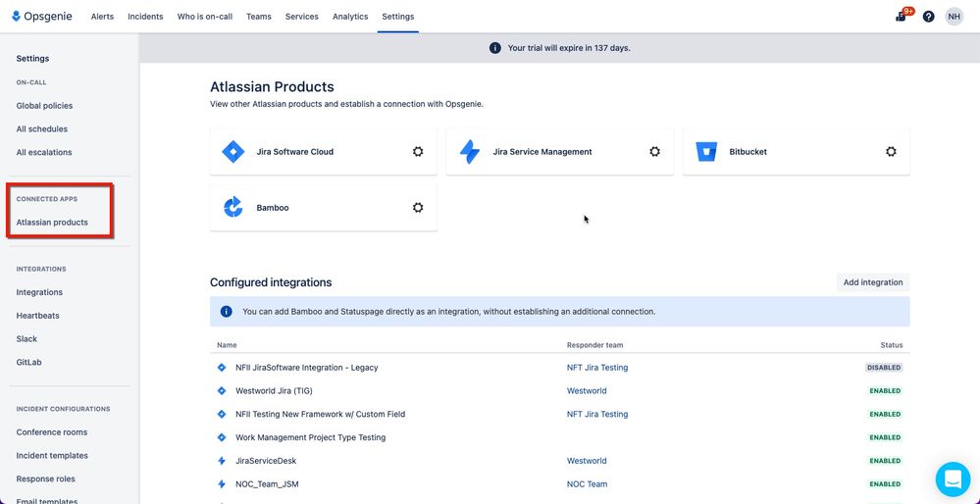This screenshot has width=980, height=504.
Task: Select Atlassian products in sidebar
Action: coord(52,223)
